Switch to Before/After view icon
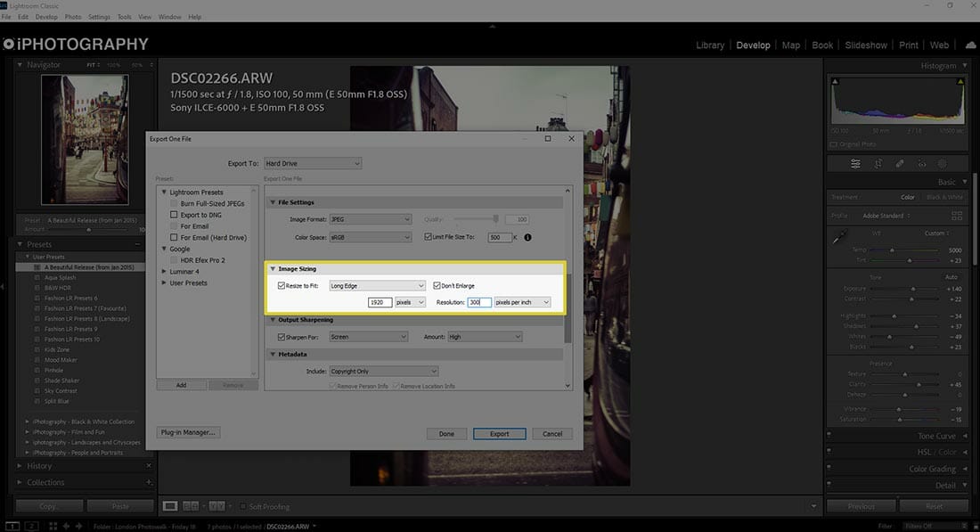Viewport: 980px width, 532px height. click(216, 506)
